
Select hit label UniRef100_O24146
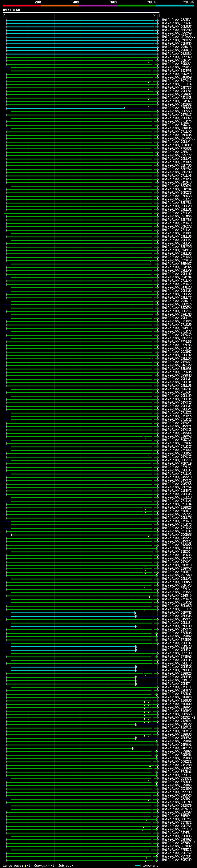[176, 101]
